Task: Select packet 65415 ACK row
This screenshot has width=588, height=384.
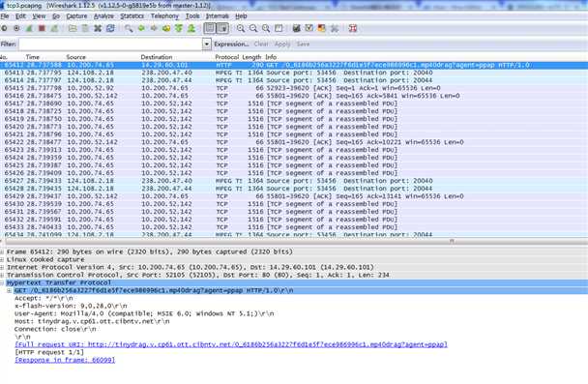Action: [x=294, y=88]
